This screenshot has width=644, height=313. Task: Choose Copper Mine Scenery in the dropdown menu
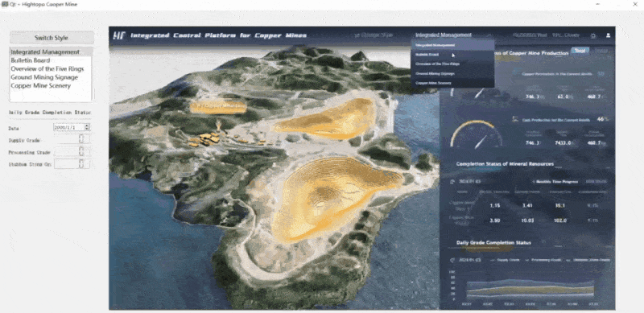452,83
